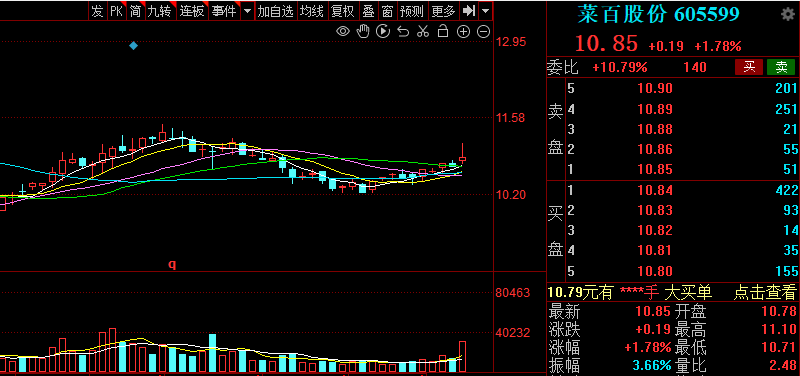The height and width of the screenshot is (376, 800).
Task: Select the scissors cut tool
Action: pyautogui.click(x=422, y=32)
